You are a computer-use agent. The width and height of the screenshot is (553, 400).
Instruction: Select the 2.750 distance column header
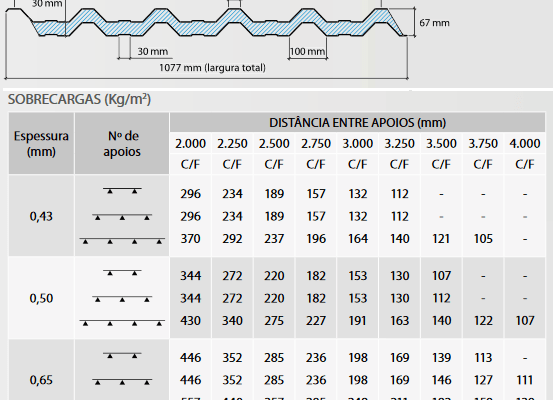click(x=316, y=144)
